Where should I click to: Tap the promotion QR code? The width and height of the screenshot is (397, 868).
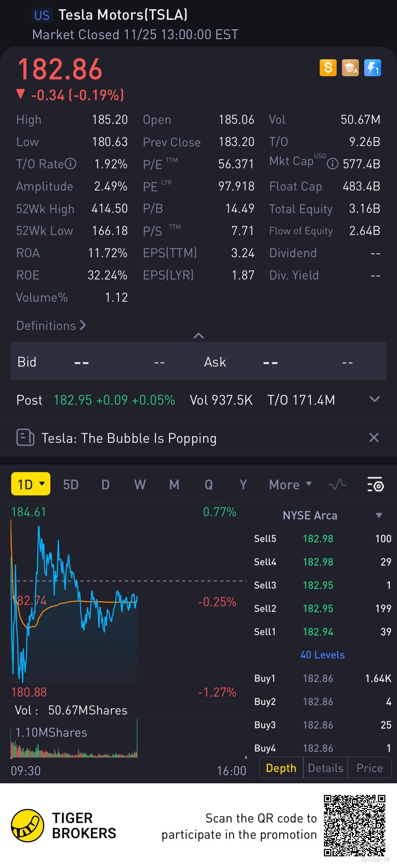tap(355, 825)
